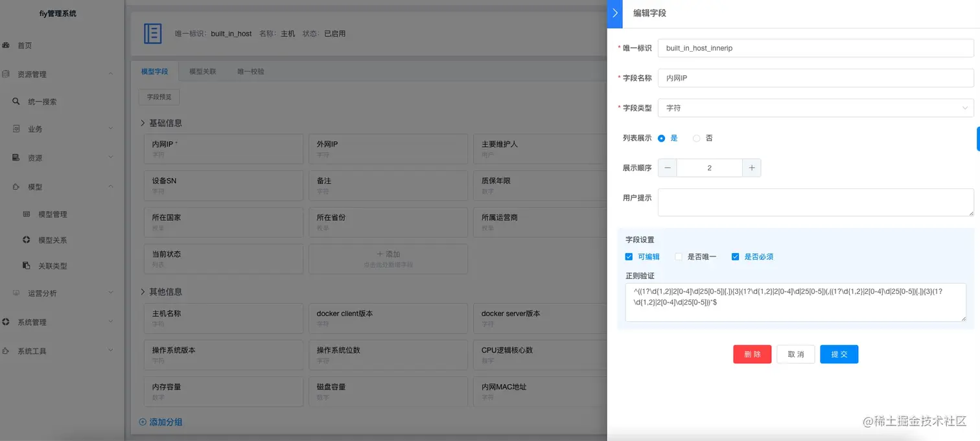Open the docker client版本 field card

pyautogui.click(x=388, y=318)
